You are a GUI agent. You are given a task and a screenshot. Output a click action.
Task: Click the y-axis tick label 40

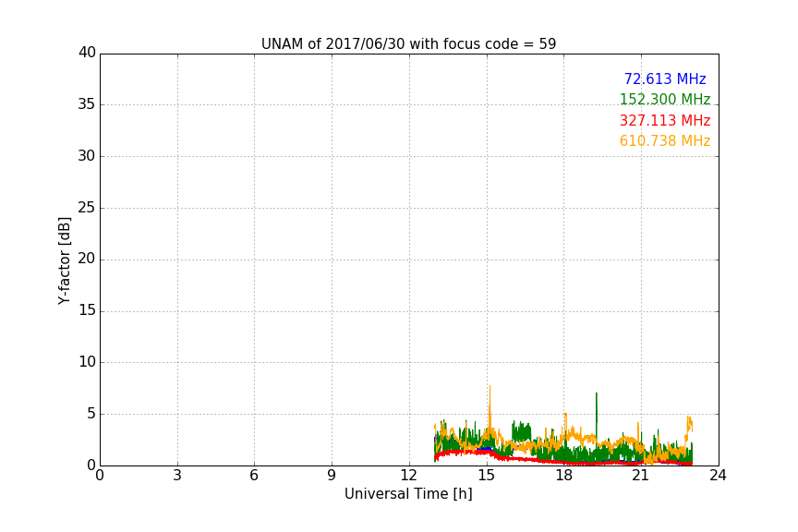[x=87, y=53]
